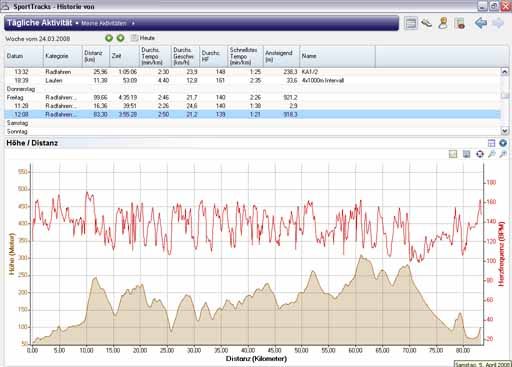Viewport: 512px width, 367px height.
Task: Click the Woche vom 24.03.2008 label
Action: [x=38, y=39]
